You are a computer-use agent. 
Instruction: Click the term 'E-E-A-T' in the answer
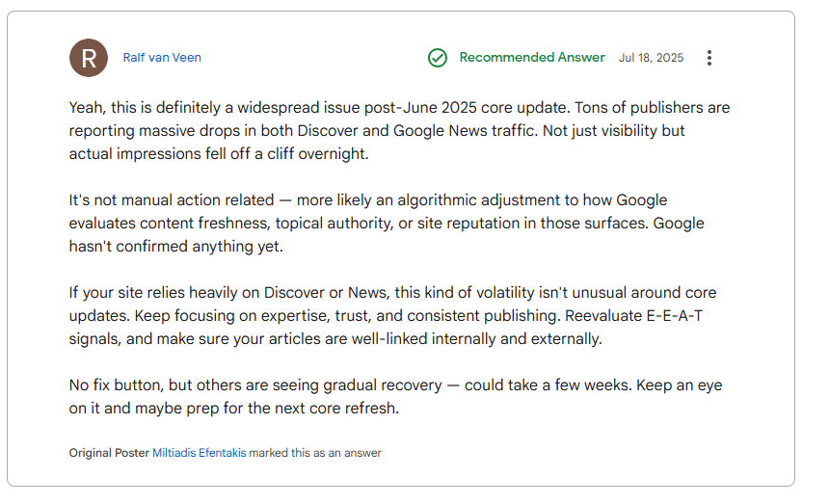pyautogui.click(x=675, y=316)
